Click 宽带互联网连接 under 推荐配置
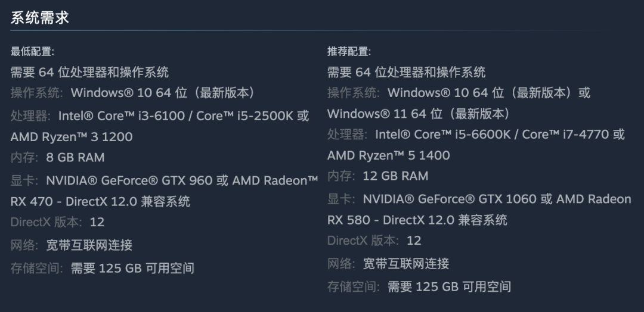Image resolution: width=644 pixels, height=312 pixels. pos(406,263)
